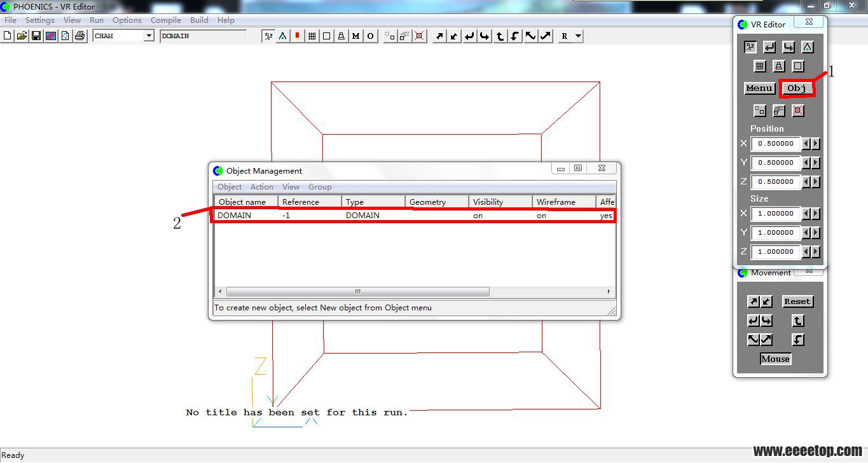The image size is (868, 463).
Task: Click the Geometry column header
Action: [437, 202]
